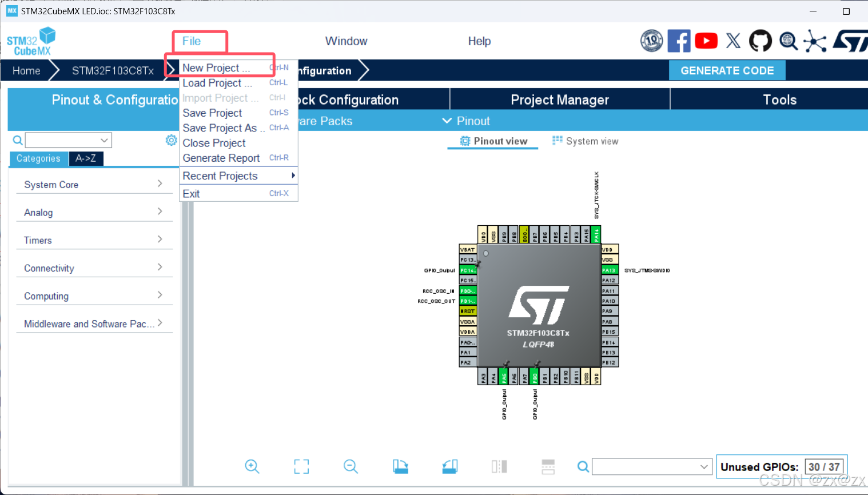868x495 pixels.
Task: Click the PA9 pin on the chip
Action: pos(610,312)
